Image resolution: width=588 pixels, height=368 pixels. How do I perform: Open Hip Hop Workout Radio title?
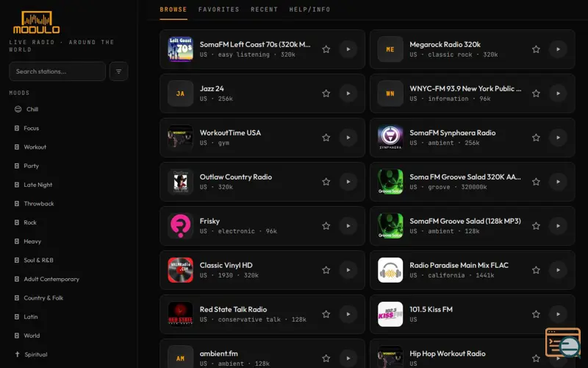point(448,353)
